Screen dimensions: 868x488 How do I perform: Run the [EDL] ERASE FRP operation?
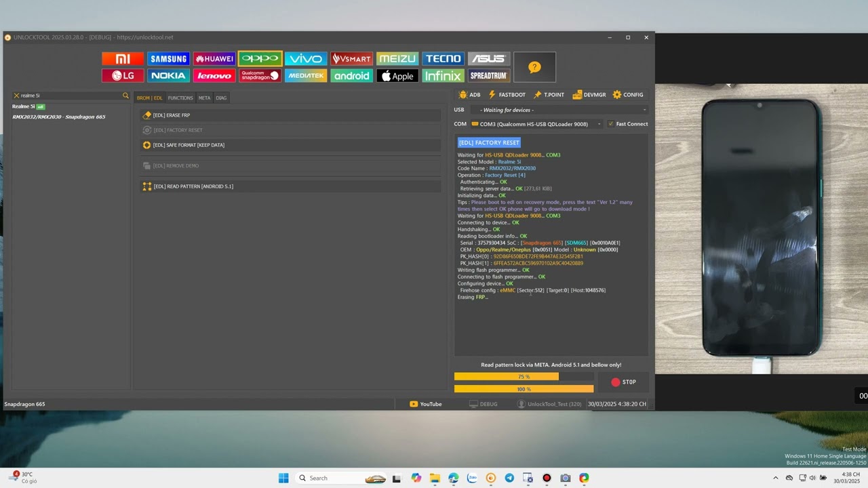[x=290, y=115]
